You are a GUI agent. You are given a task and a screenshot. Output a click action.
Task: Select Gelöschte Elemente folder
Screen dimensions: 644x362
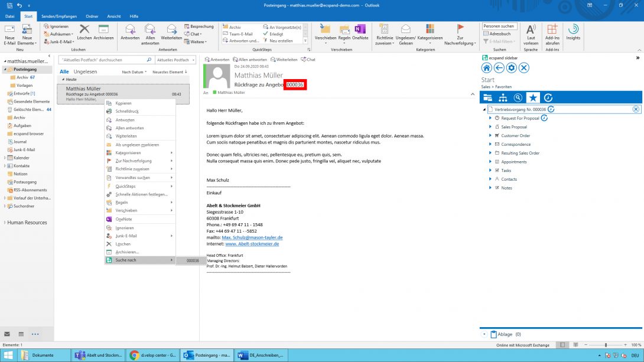[28, 110]
